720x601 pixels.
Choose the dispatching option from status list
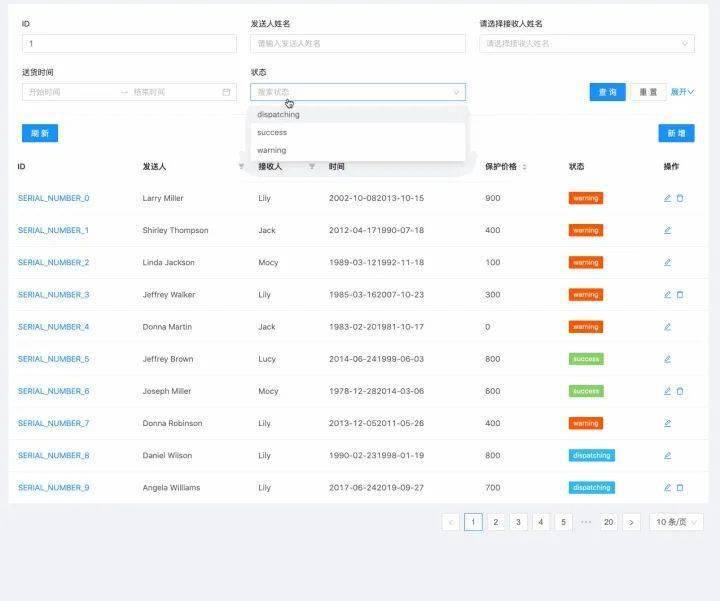[x=278, y=114]
